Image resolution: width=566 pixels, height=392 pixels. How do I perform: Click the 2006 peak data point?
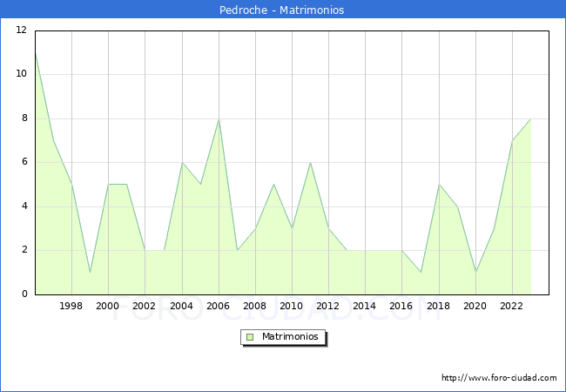[219, 118]
